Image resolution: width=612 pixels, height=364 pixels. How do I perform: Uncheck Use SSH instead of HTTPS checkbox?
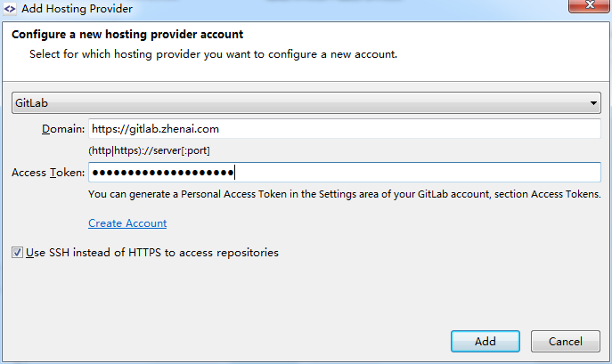[x=18, y=253]
